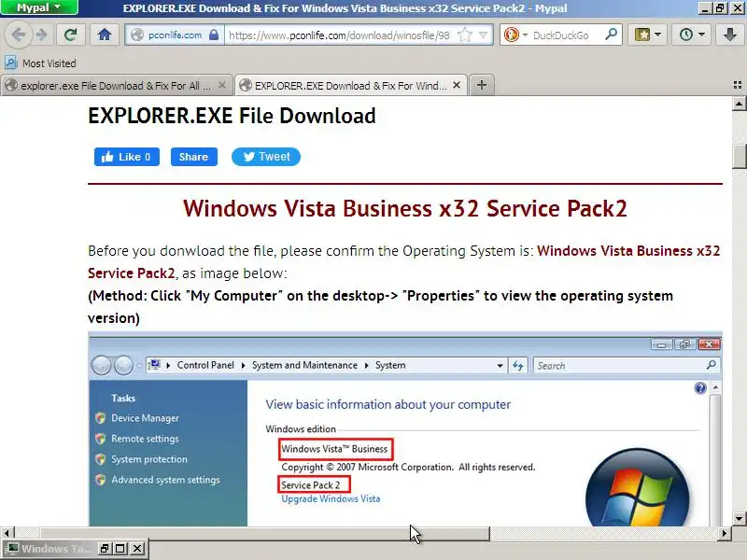Open the bookmarks menu button
This screenshot has width=747, height=560.
pyautogui.click(x=647, y=35)
